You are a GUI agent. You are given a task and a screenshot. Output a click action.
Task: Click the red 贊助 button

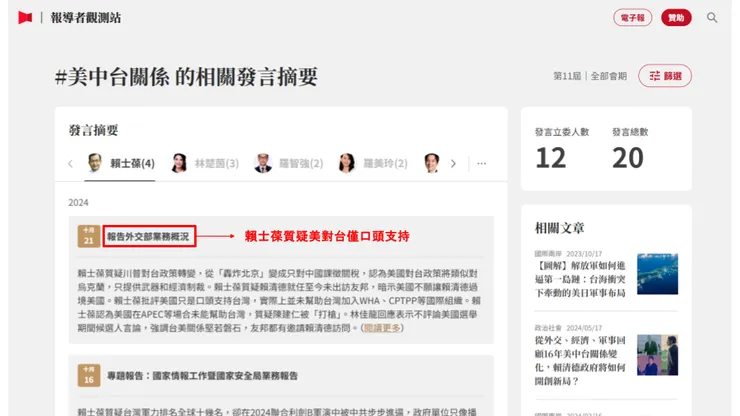coord(676,17)
